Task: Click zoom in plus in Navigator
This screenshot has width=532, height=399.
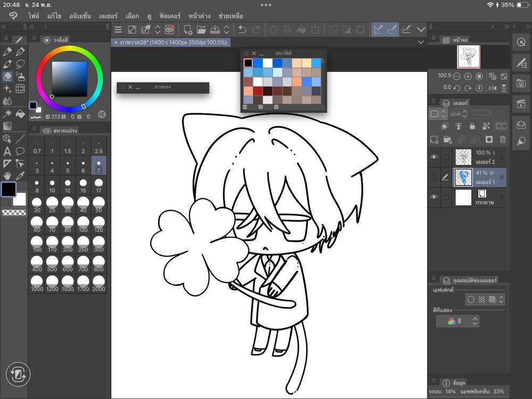Action: [x=468, y=76]
